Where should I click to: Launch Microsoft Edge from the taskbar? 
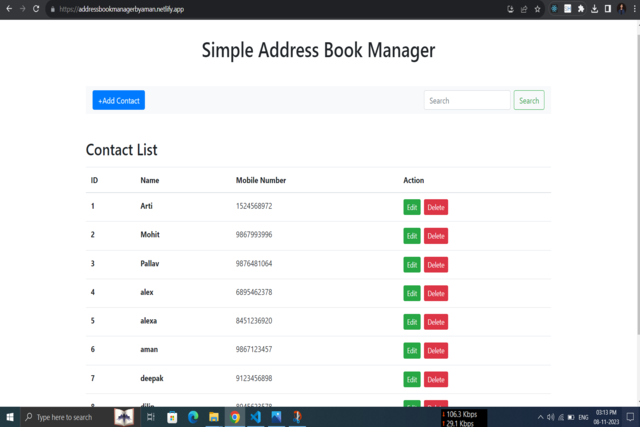click(x=193, y=417)
